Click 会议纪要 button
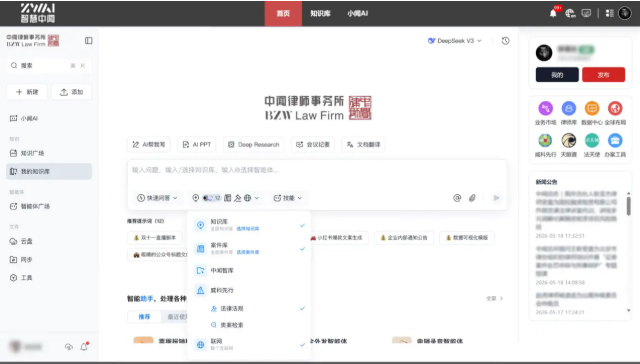640x364 pixels. [313, 144]
